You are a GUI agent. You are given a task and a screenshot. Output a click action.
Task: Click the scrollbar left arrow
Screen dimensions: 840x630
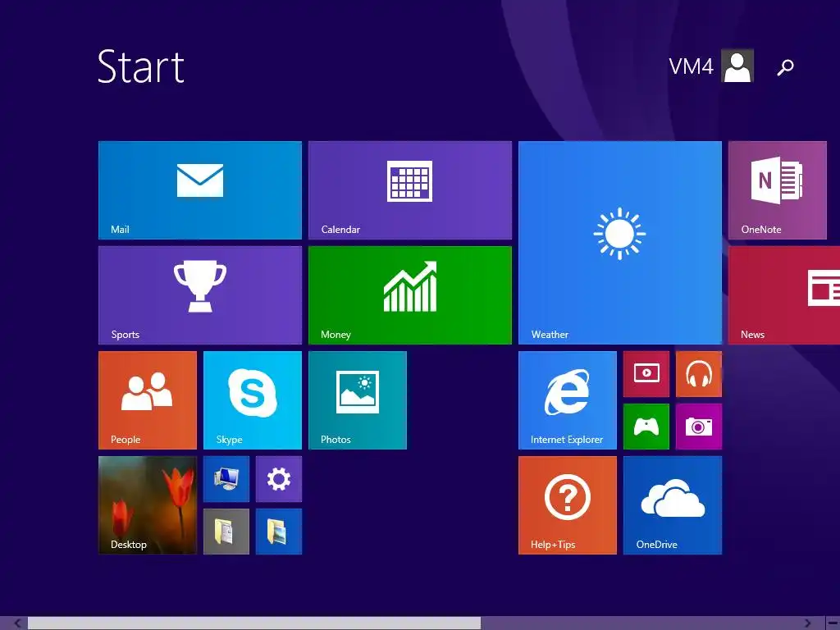(x=17, y=623)
